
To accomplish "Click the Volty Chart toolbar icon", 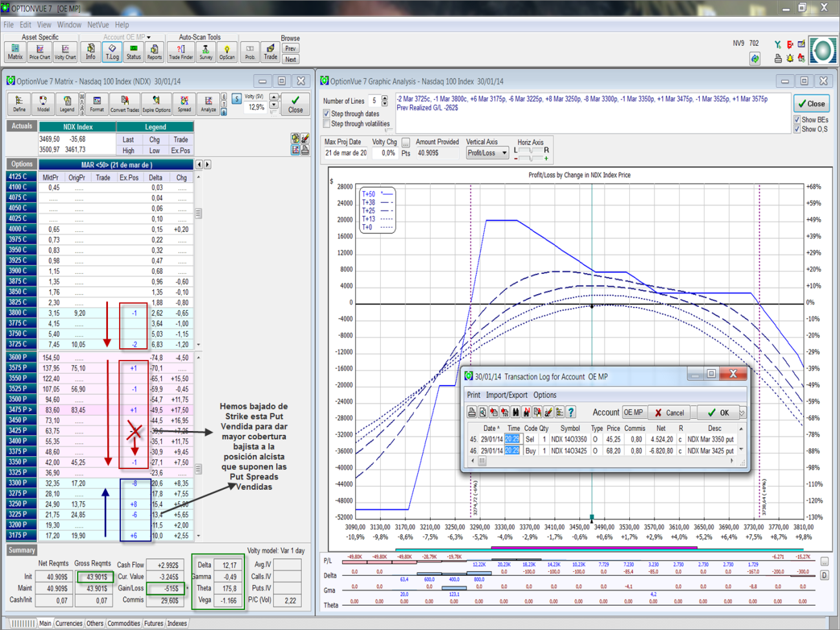I will point(65,52).
